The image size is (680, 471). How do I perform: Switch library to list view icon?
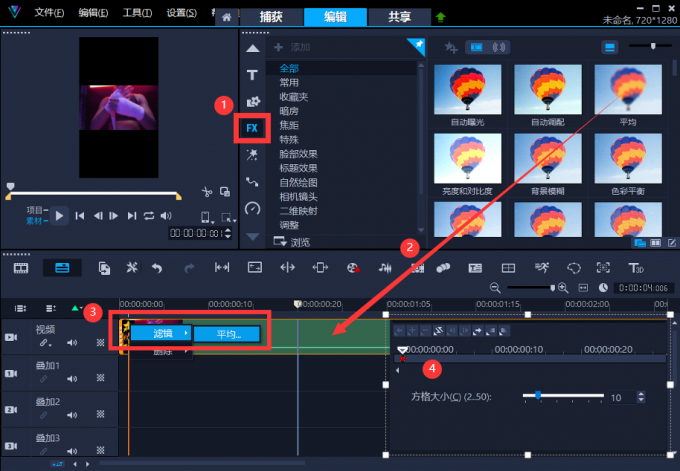pyautogui.click(x=610, y=47)
